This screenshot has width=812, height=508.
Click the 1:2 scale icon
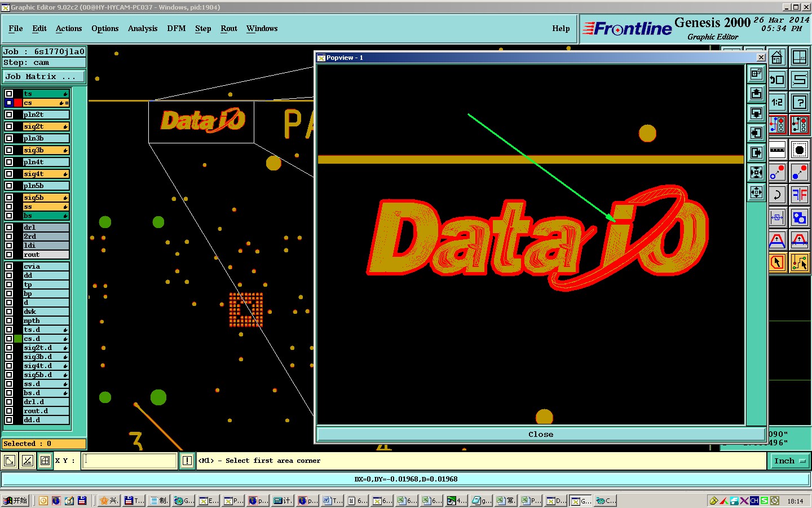(777, 102)
